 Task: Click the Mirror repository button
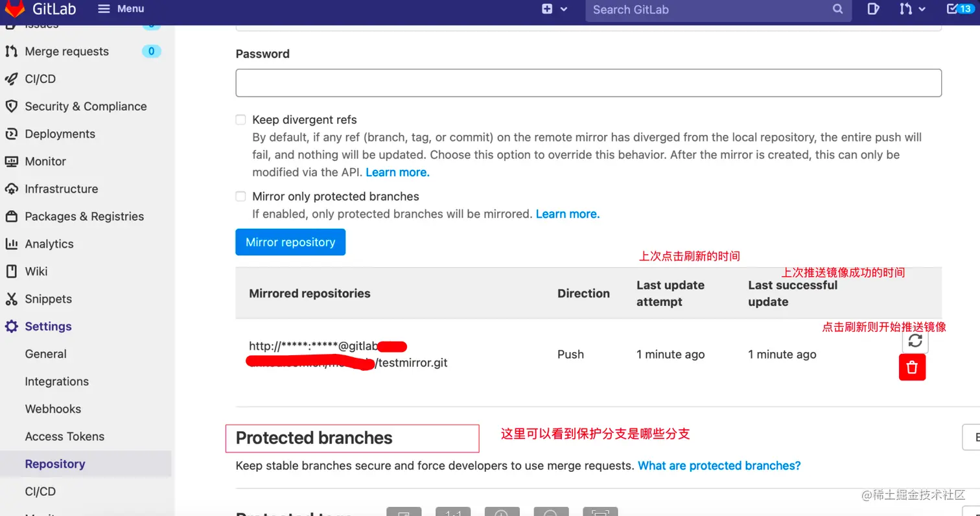290,242
